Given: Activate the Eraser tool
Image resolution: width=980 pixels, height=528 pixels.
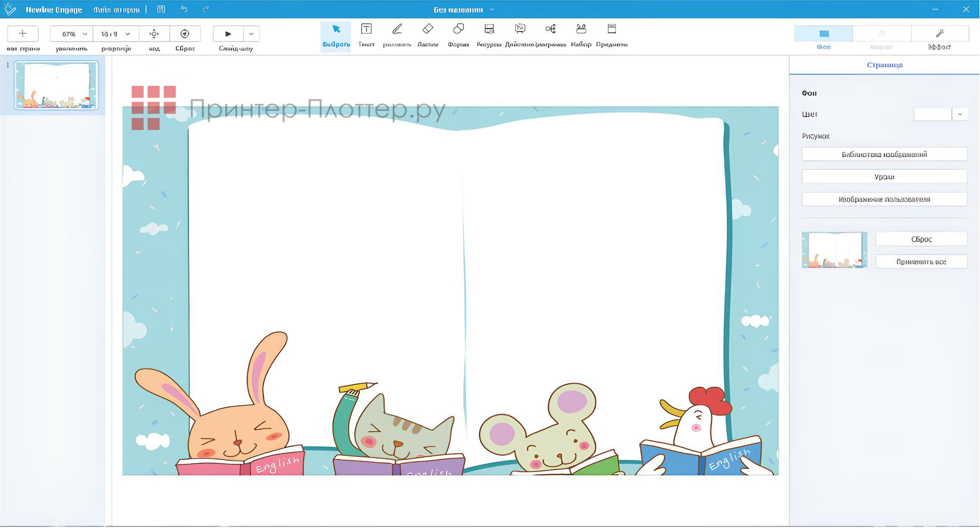Looking at the screenshot, I should pyautogui.click(x=428, y=30).
